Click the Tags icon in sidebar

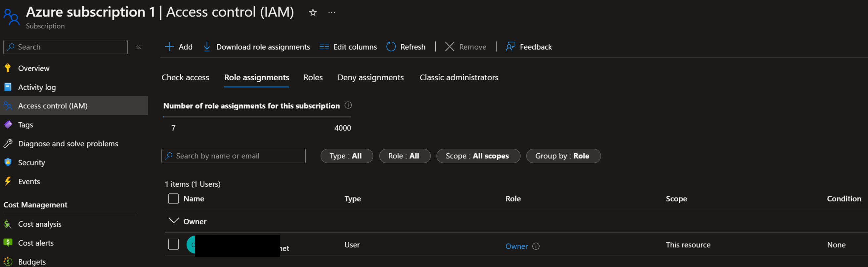point(8,125)
